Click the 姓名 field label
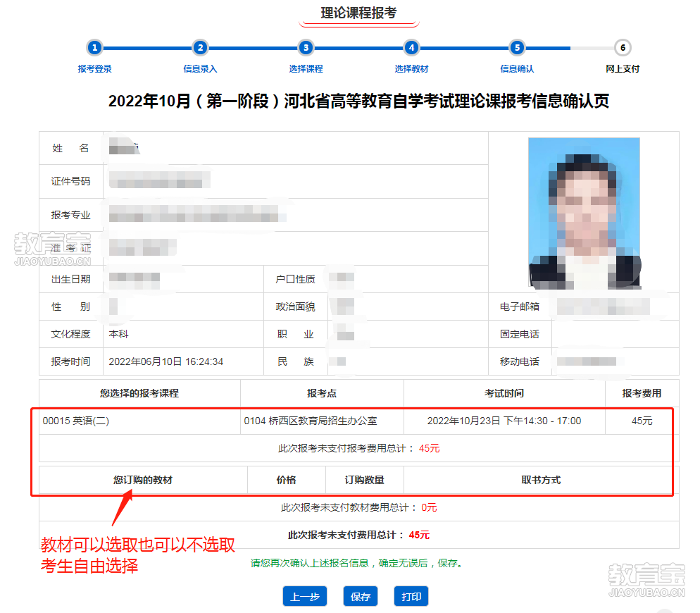Viewport: 700px width, 613px height. click(x=70, y=149)
